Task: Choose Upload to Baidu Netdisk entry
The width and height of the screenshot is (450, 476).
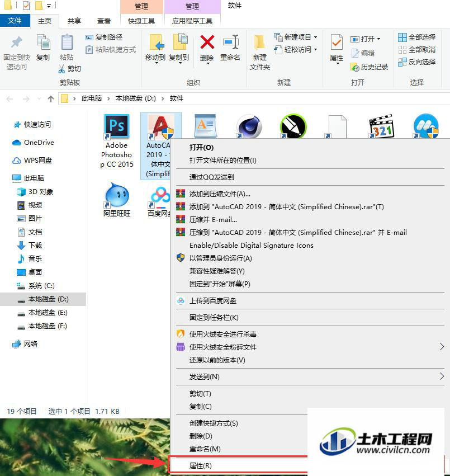Action: [310, 301]
